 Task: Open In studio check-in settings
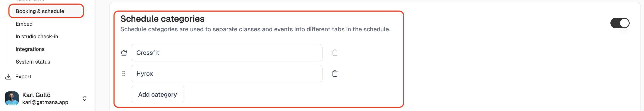click(x=37, y=36)
